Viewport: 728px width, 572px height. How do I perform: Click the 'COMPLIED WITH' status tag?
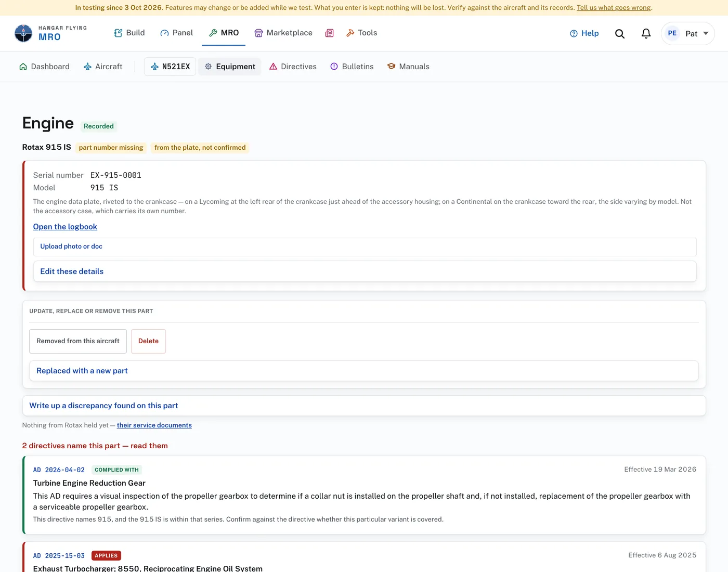coord(116,470)
